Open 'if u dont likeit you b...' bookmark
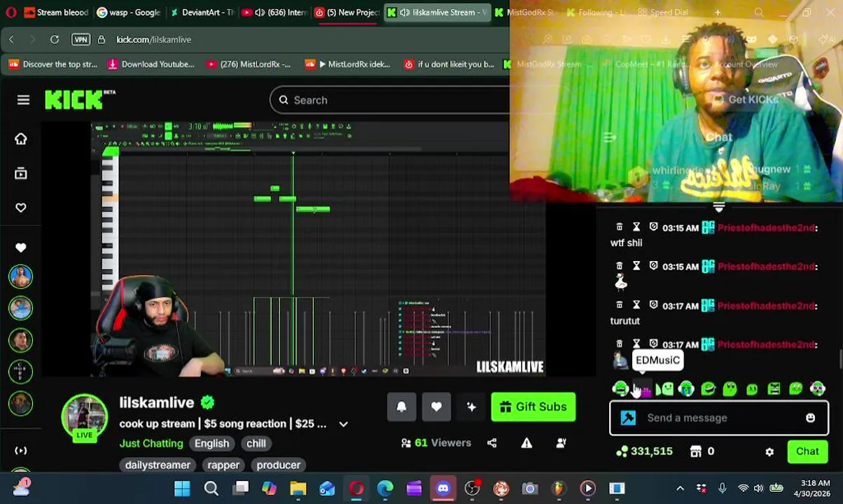The height and width of the screenshot is (504, 843). point(450,64)
